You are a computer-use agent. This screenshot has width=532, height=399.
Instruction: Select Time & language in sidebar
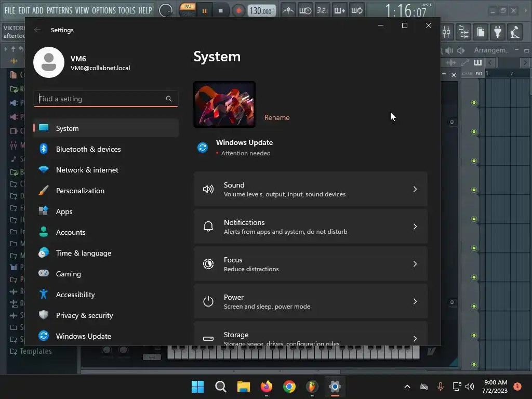tap(106, 253)
